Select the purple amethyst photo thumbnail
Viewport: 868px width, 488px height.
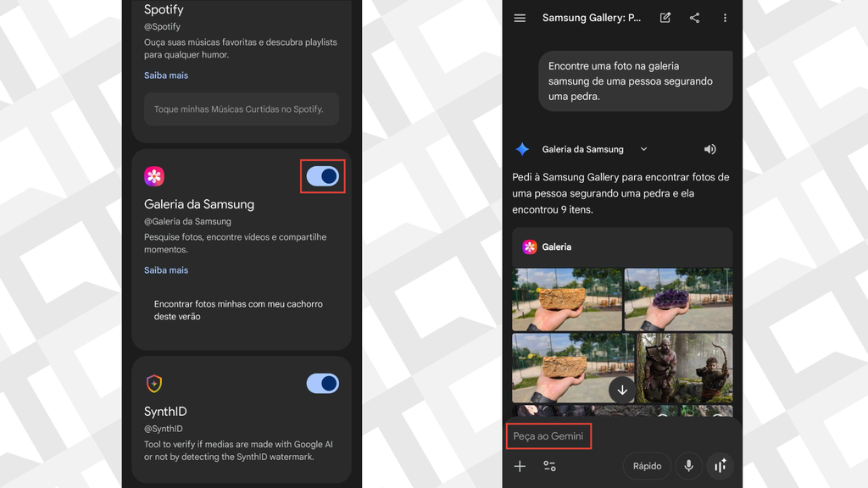coord(677,300)
